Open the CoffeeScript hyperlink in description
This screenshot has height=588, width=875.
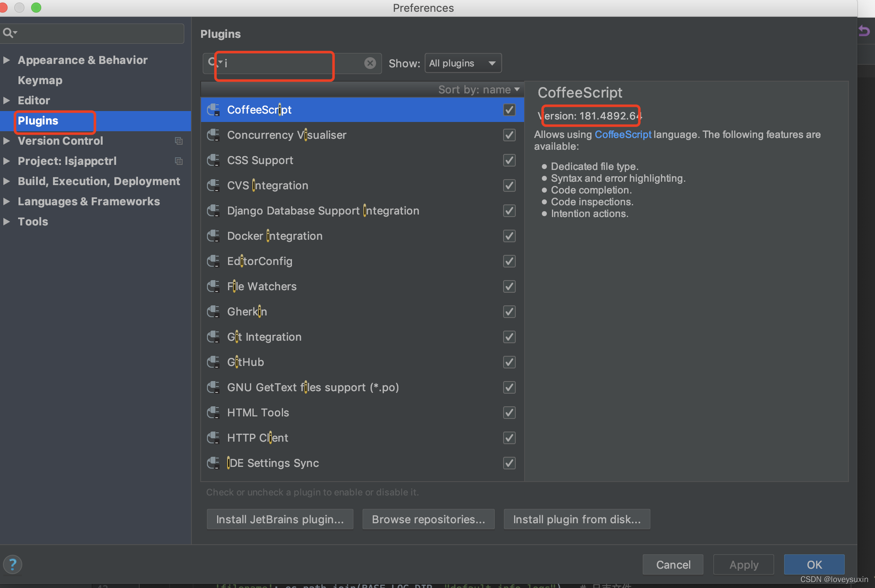(x=623, y=135)
